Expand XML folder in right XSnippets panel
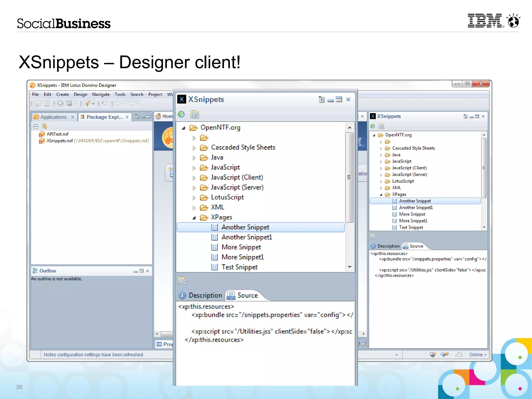 [381, 188]
